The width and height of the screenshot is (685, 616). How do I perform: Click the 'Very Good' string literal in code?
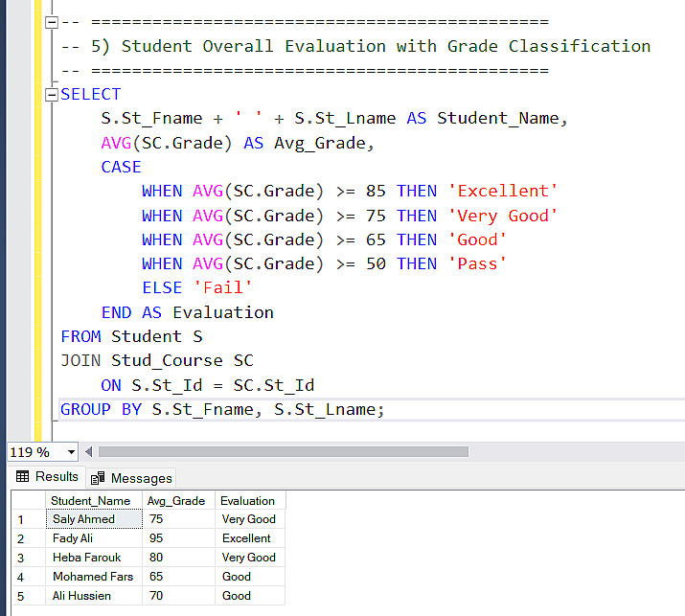[503, 216]
